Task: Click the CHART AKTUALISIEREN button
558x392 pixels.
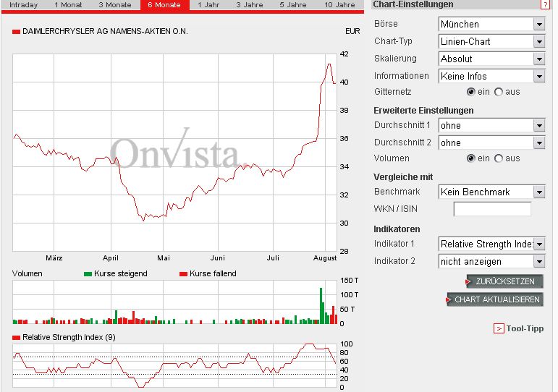Action: 495,299
